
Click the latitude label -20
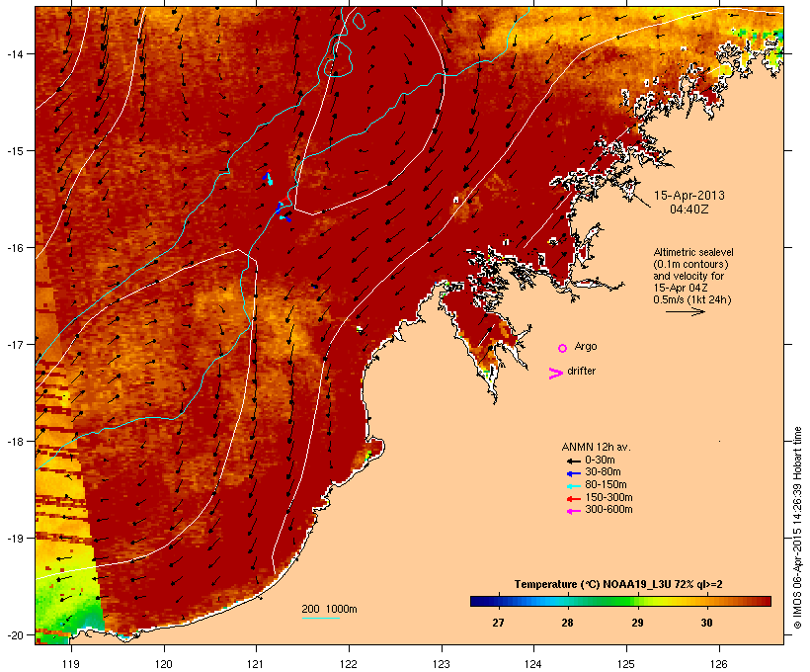click(x=14, y=635)
